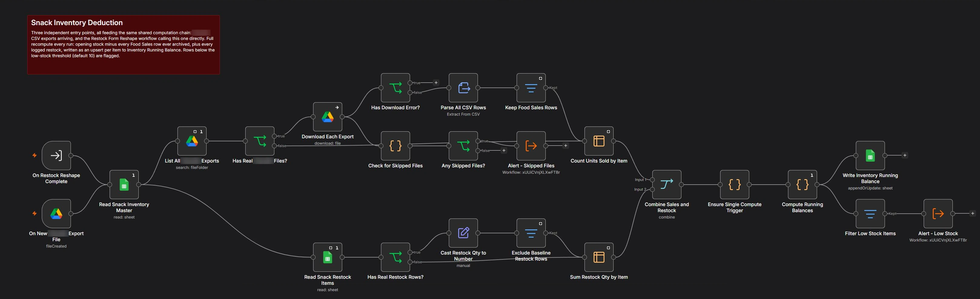Select the Ensure Single Compute Trigger code node
Viewport: 980px width, 299px height.
[x=735, y=185]
